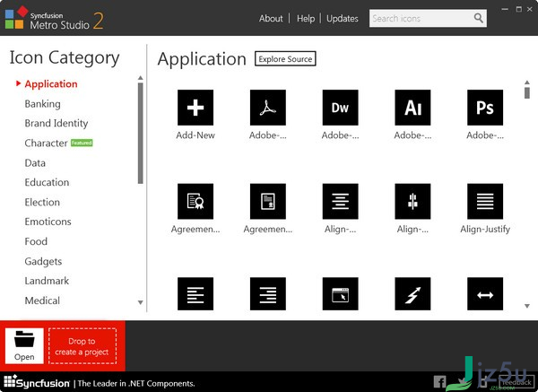Screen dimensions: 538x392
Task: Select the Emoticons category
Action: [48, 222]
